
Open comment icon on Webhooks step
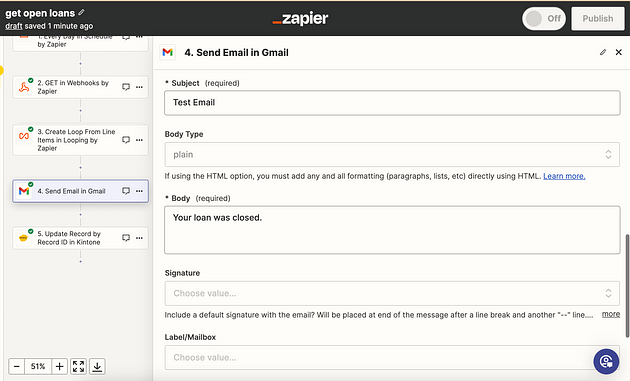126,87
